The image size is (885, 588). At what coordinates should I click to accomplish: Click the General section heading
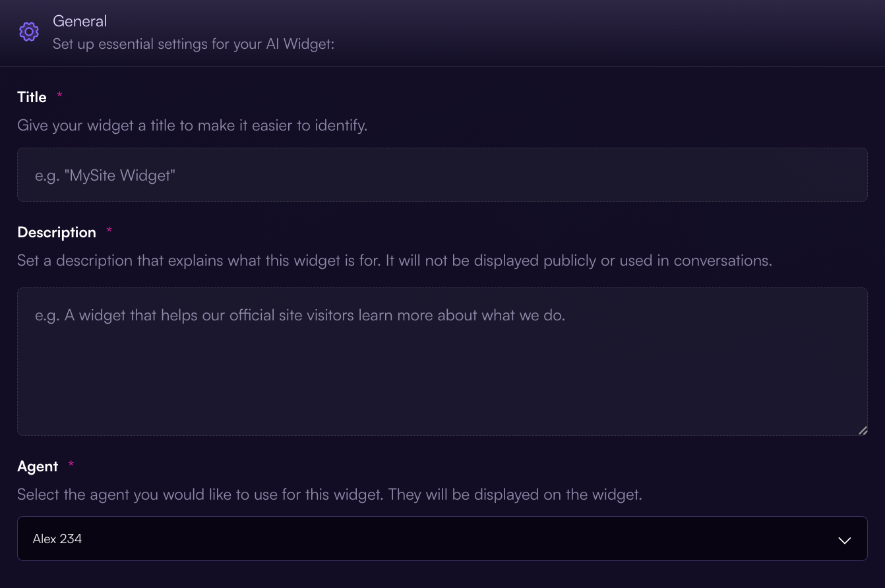click(80, 21)
